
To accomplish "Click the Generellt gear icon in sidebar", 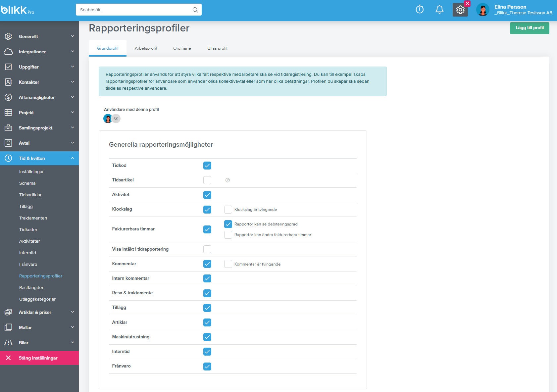I will click(8, 36).
